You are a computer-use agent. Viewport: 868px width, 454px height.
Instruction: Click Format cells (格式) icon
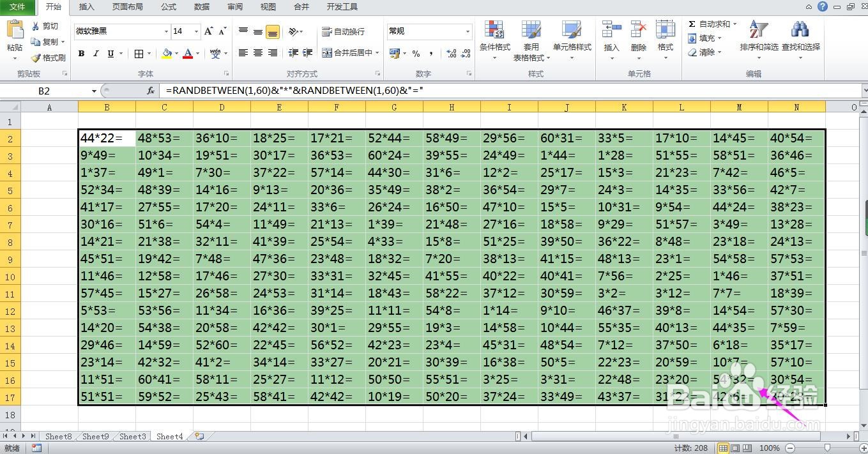666,31
